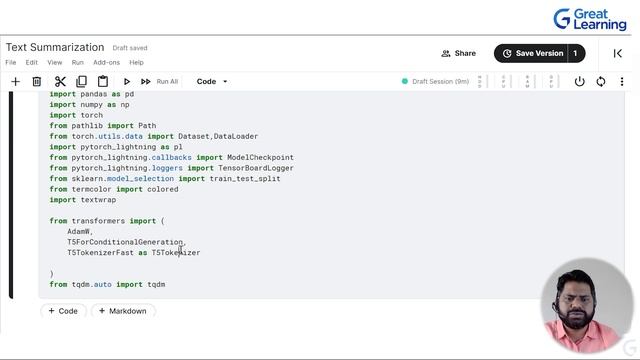The image size is (640, 360).
Task: Cut cell with scissors icon
Action: [x=60, y=82]
